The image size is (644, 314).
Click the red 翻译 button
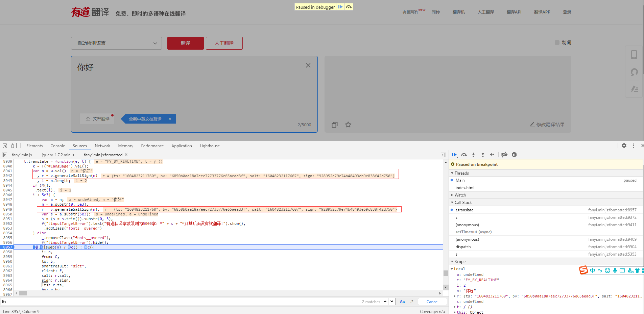[186, 43]
